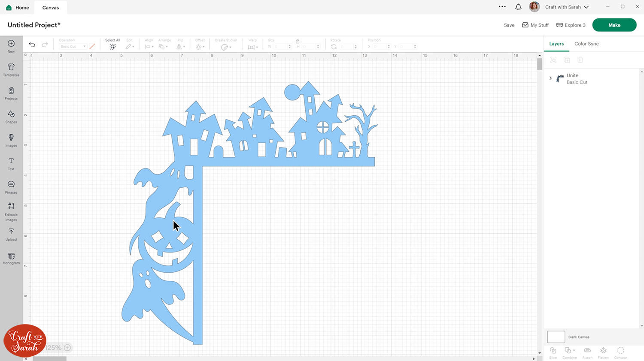Click the Select All icon
This screenshot has width=644, height=361.
pos(112,47)
